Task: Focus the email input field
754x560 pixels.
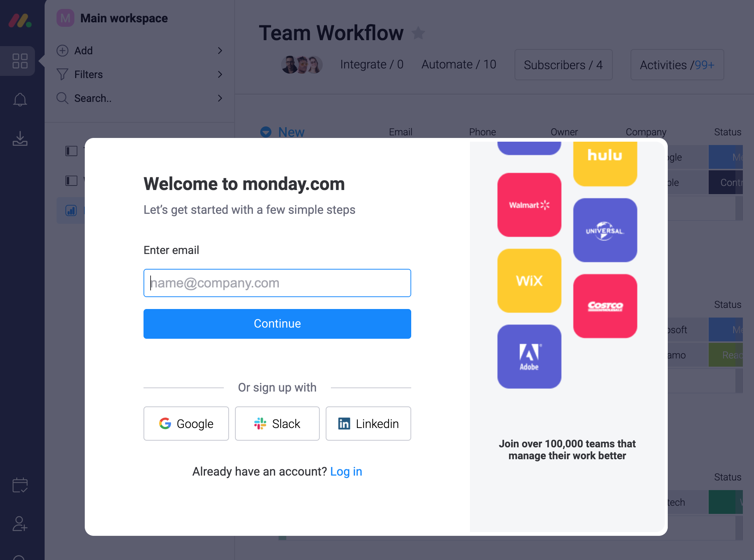Action: click(277, 283)
